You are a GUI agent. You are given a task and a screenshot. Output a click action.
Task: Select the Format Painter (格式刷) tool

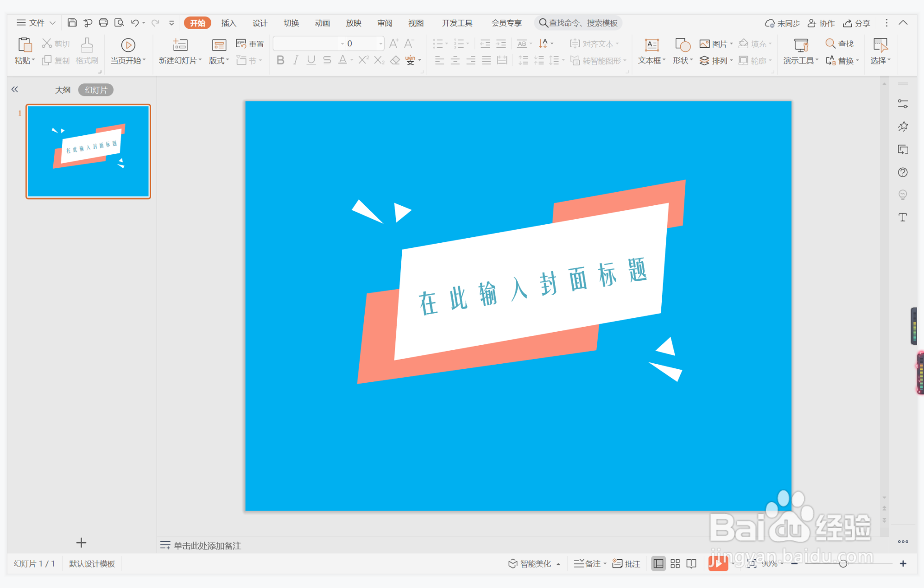(86, 51)
